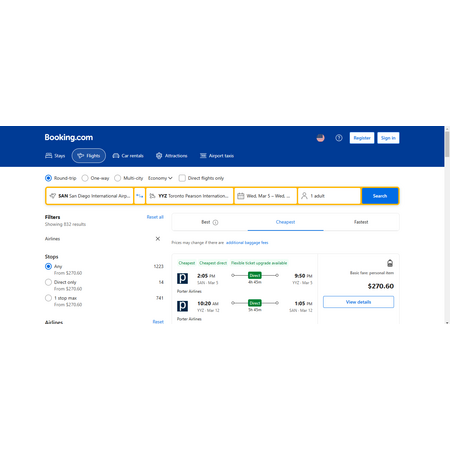Click the Sign in button
450x450 pixels.
click(388, 138)
